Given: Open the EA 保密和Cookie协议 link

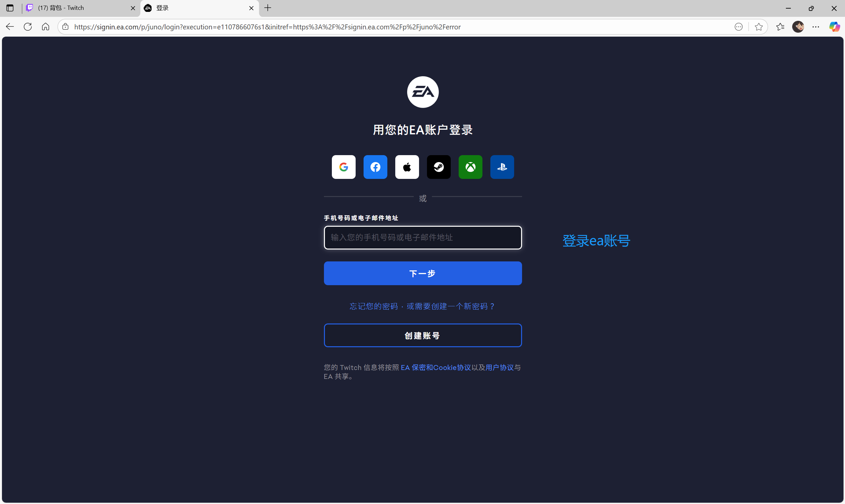Looking at the screenshot, I should (436, 367).
